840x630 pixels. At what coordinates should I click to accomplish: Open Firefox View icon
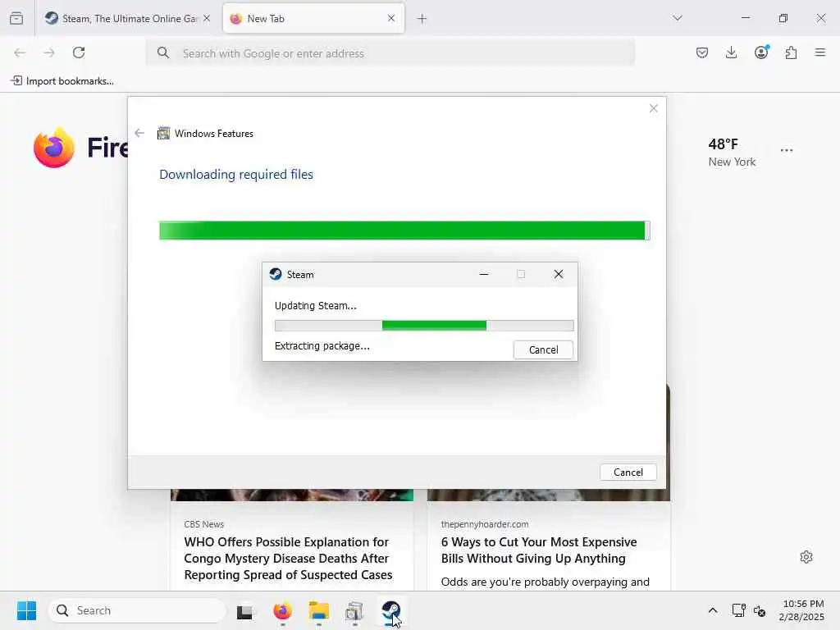(16, 18)
